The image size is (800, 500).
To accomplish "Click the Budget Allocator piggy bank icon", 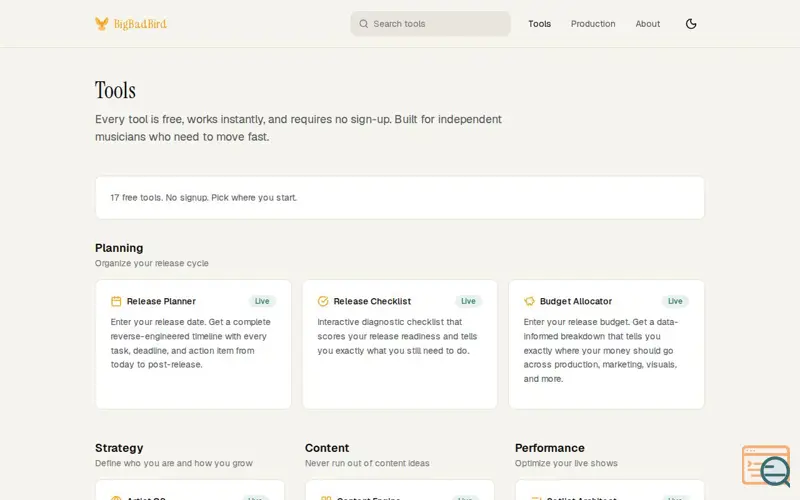I will (x=529, y=302).
